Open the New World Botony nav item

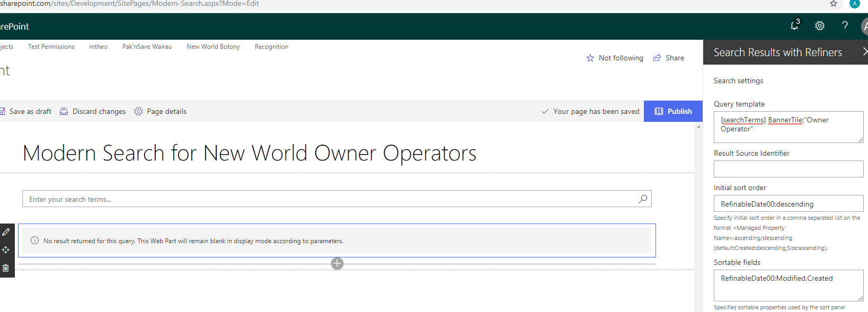pos(213,47)
